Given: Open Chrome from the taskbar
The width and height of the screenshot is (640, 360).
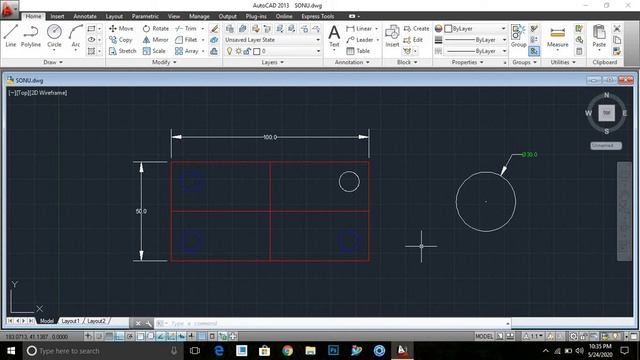Looking at the screenshot, I should coord(287,351).
